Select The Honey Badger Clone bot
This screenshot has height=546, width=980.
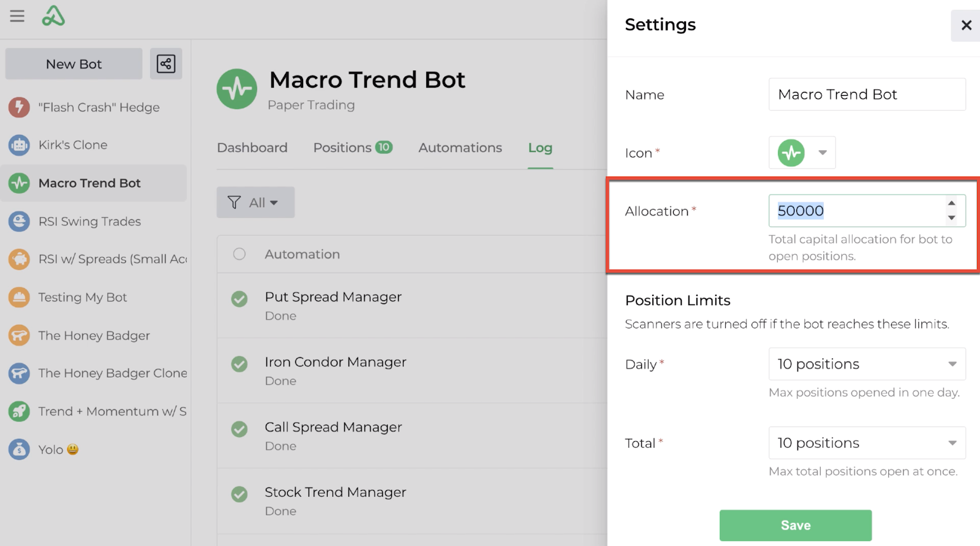point(94,373)
